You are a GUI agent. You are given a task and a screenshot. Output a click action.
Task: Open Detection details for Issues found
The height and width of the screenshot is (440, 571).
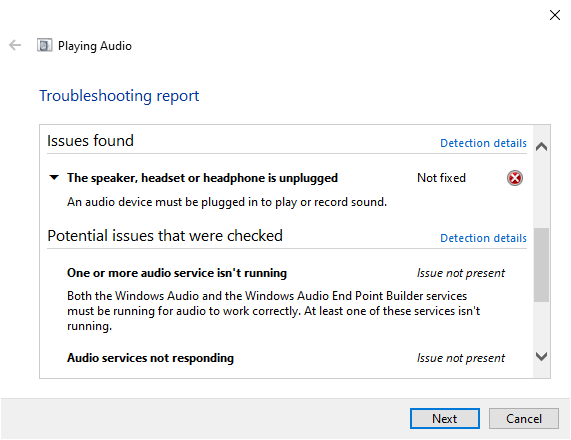coord(483,143)
